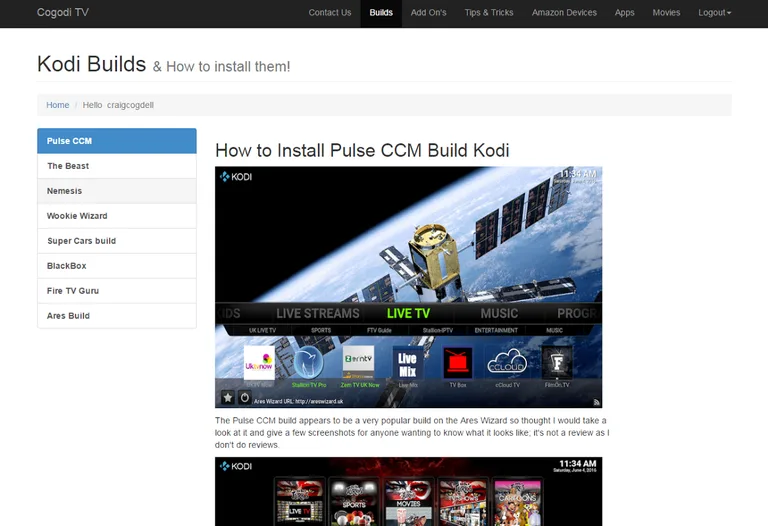Open Wookie Wizard build
Image resolution: width=768 pixels, height=526 pixels.
tap(117, 216)
